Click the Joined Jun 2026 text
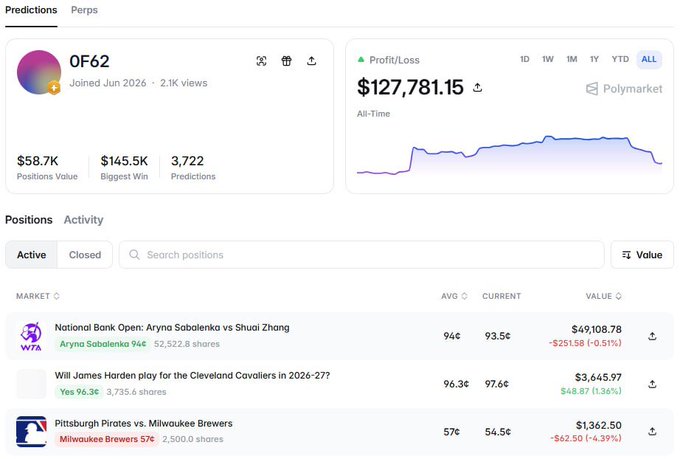Screen dimensions: 680x459 click(108, 83)
